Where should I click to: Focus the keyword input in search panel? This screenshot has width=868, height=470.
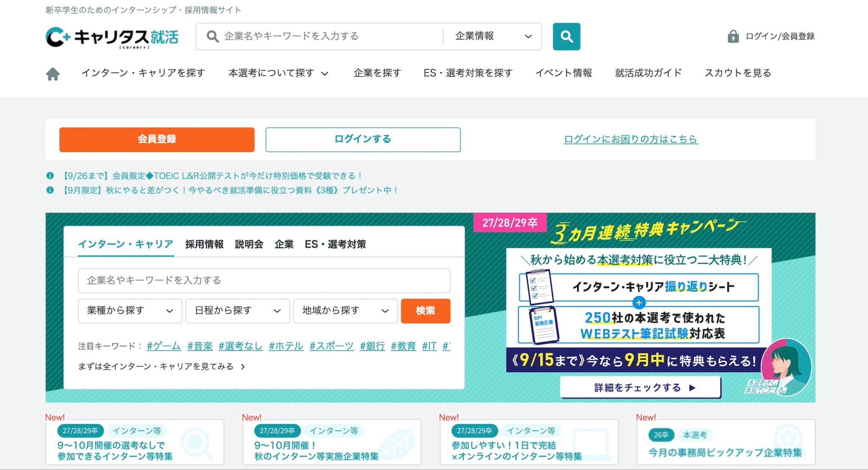click(x=264, y=280)
